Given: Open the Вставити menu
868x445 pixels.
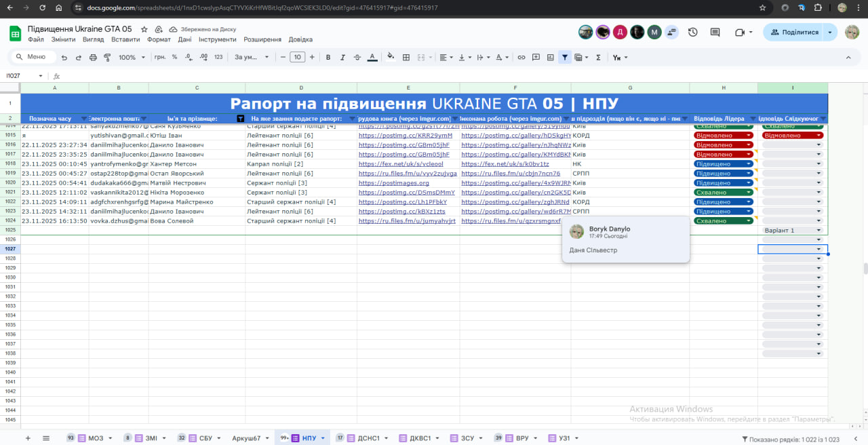Looking at the screenshot, I should tap(125, 39).
